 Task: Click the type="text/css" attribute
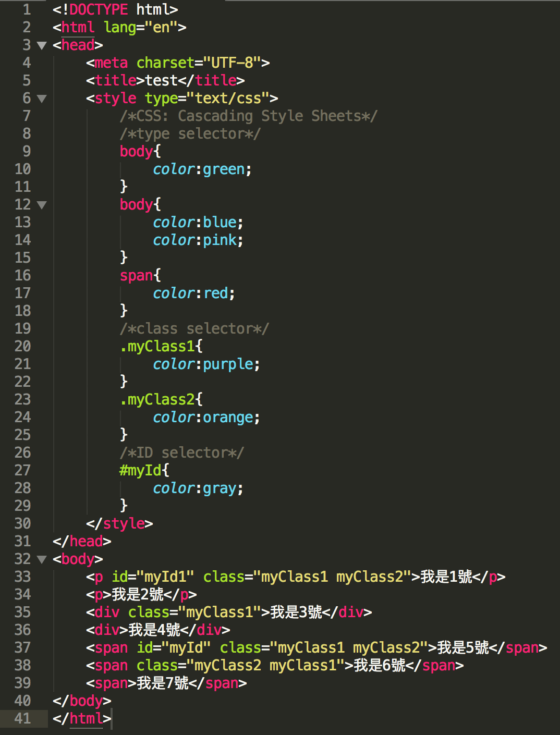(x=208, y=98)
